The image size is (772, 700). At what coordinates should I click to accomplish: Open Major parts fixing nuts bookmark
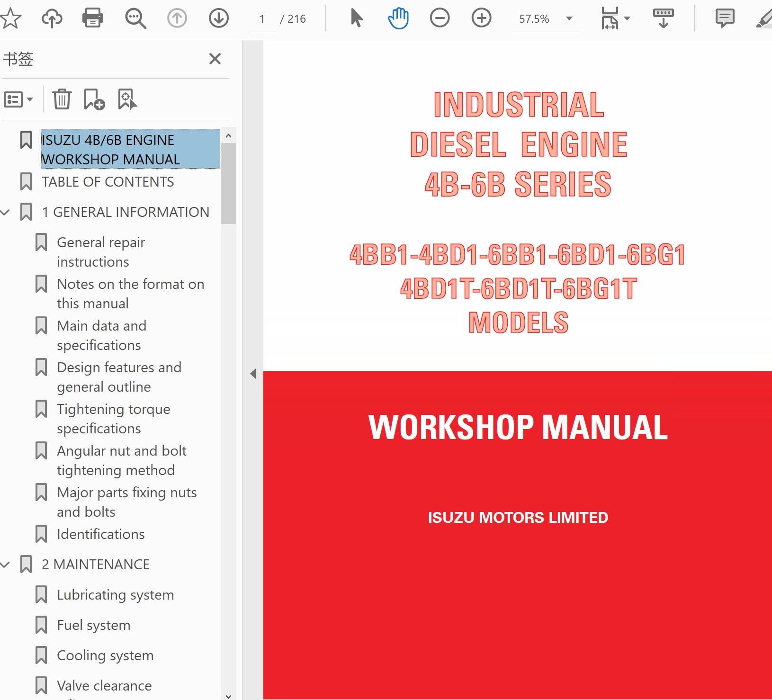click(127, 502)
